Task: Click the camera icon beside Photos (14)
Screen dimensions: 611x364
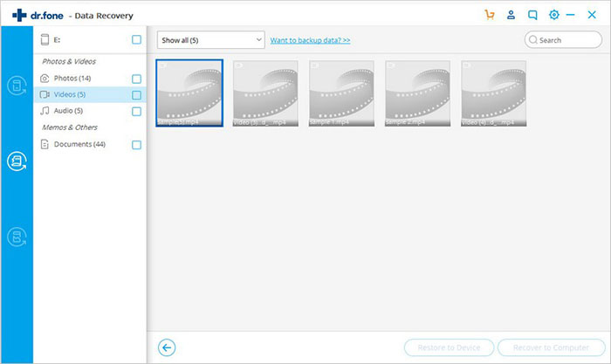Action: [45, 79]
